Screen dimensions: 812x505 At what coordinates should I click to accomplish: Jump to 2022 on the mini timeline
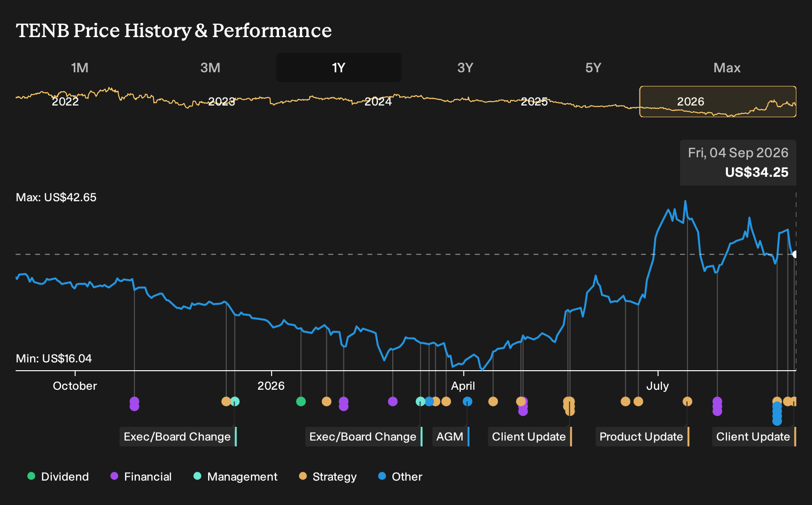click(65, 102)
